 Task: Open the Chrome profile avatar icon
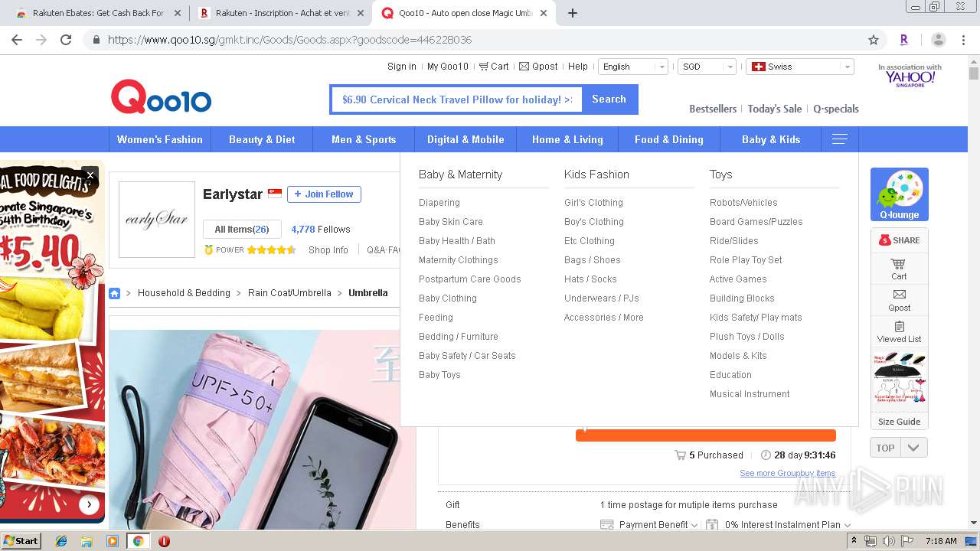coord(938,40)
